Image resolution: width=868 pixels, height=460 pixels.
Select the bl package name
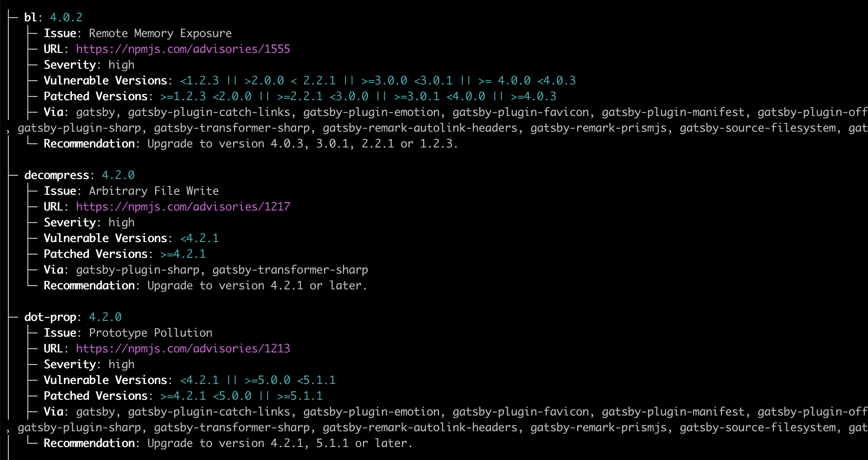30,18
